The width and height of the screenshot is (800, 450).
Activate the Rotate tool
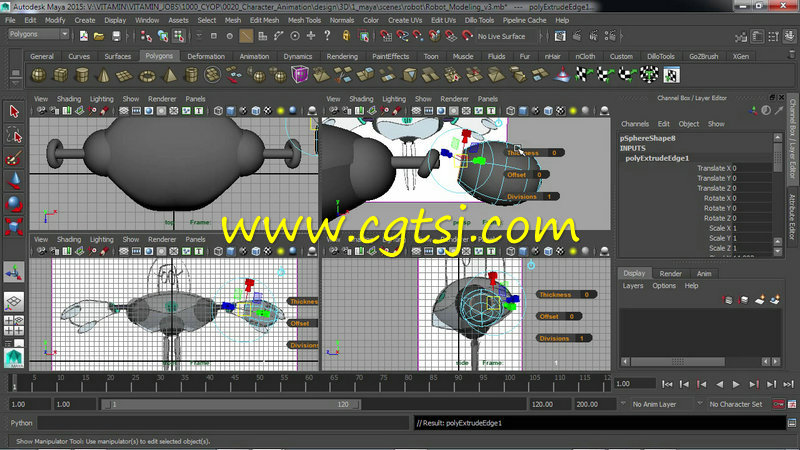(14, 204)
